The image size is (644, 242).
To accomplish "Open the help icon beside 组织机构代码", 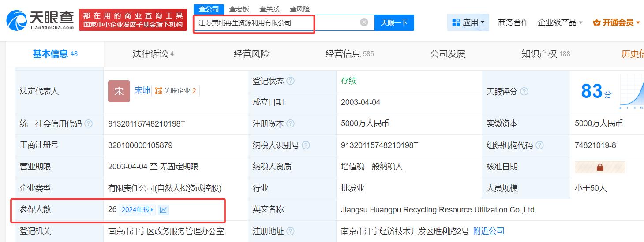I will tap(539, 145).
